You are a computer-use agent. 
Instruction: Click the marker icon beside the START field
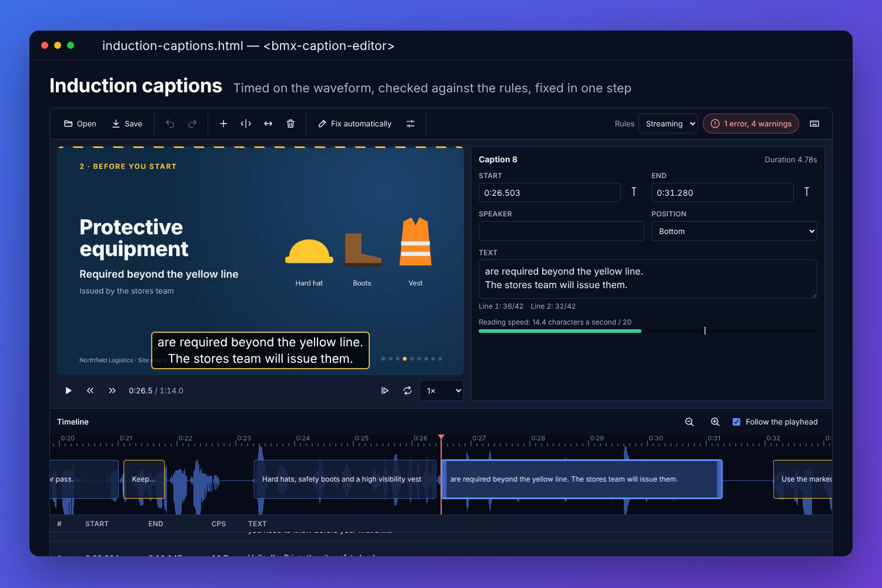(x=634, y=192)
